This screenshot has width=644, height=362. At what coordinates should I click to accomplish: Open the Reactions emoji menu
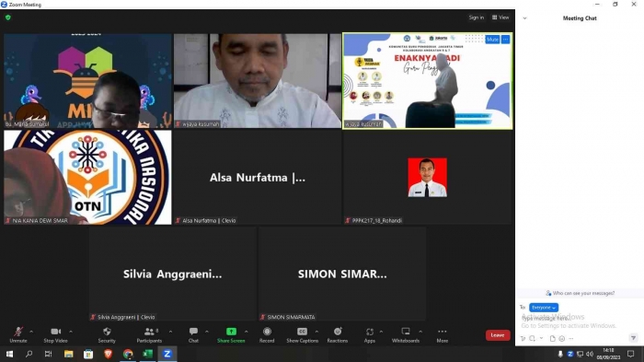[338, 334]
